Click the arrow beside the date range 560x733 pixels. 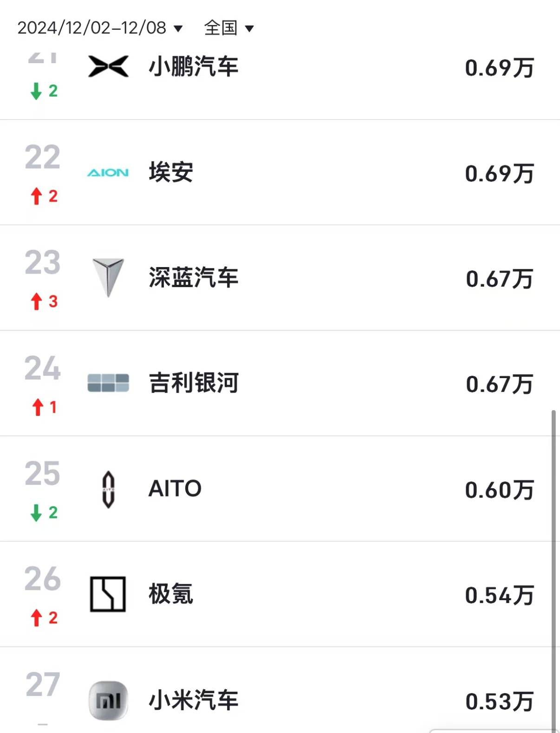178,29
